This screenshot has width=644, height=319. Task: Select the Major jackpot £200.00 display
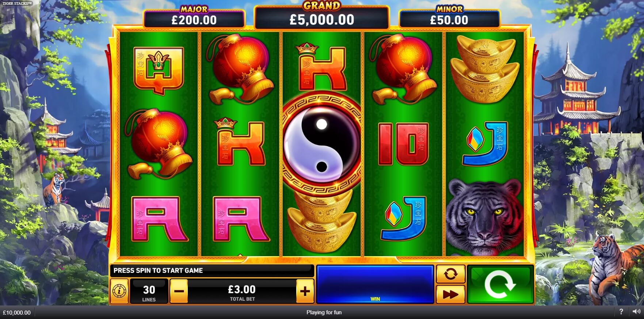tap(194, 18)
